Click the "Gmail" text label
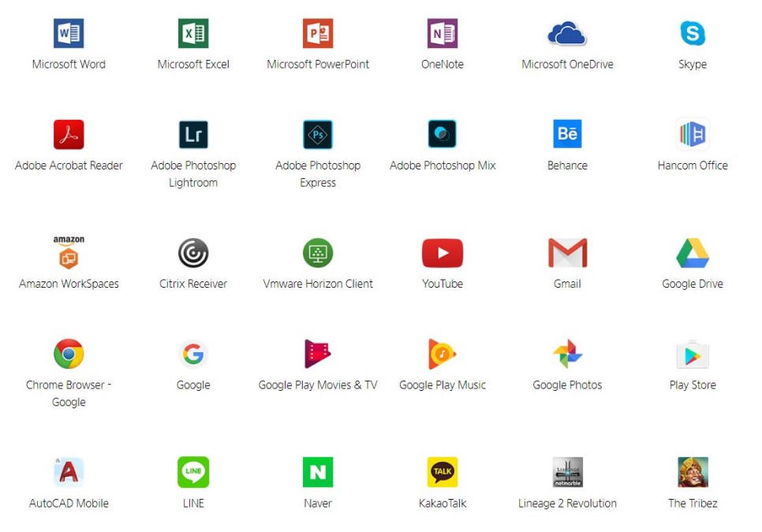This screenshot has height=532, width=762. click(x=567, y=284)
